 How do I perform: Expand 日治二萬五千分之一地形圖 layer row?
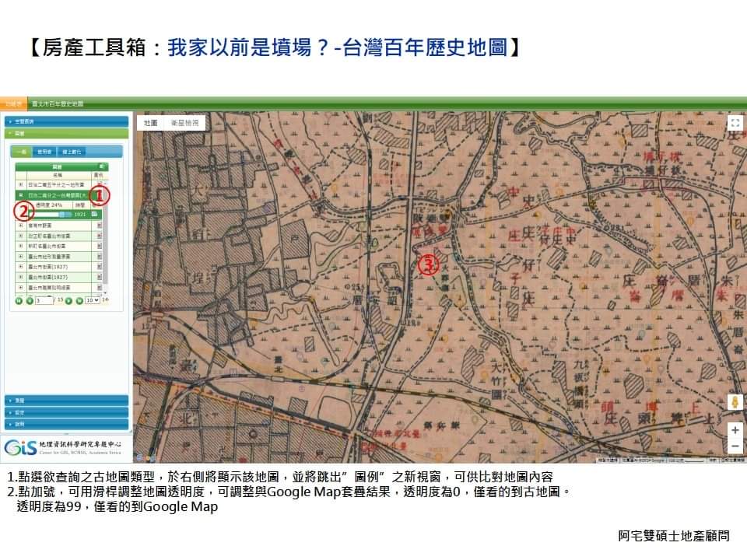pos(20,184)
